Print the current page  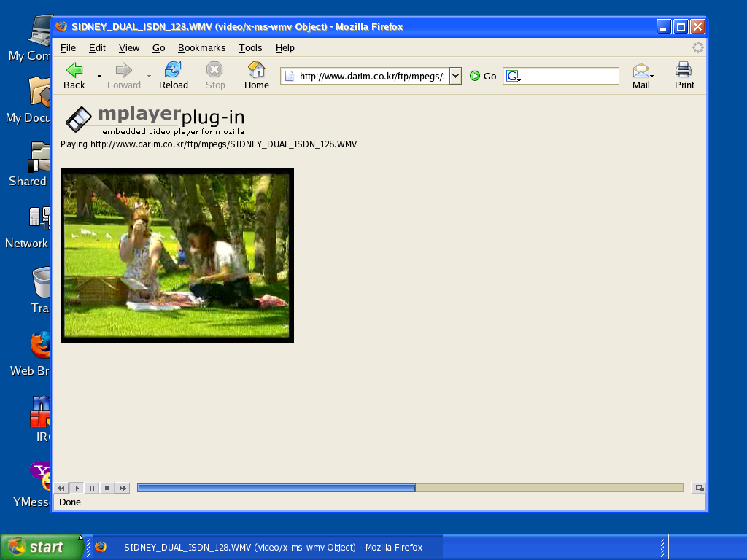coord(684,76)
